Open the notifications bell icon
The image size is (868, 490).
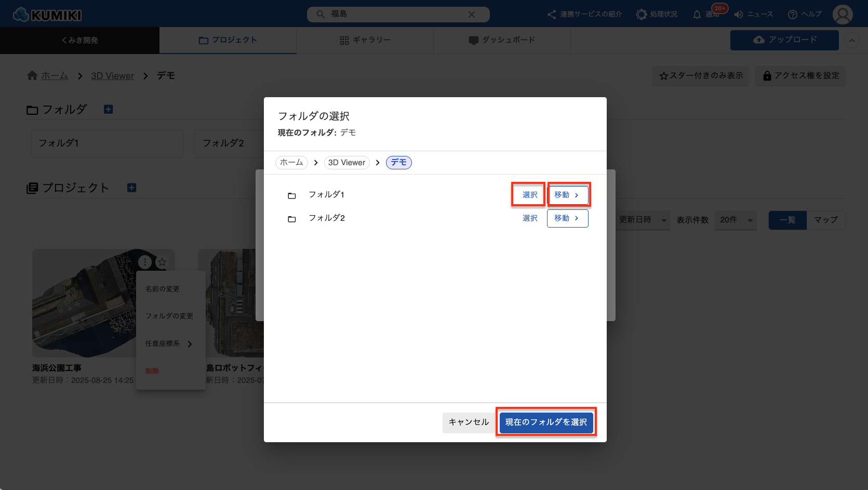(x=697, y=15)
